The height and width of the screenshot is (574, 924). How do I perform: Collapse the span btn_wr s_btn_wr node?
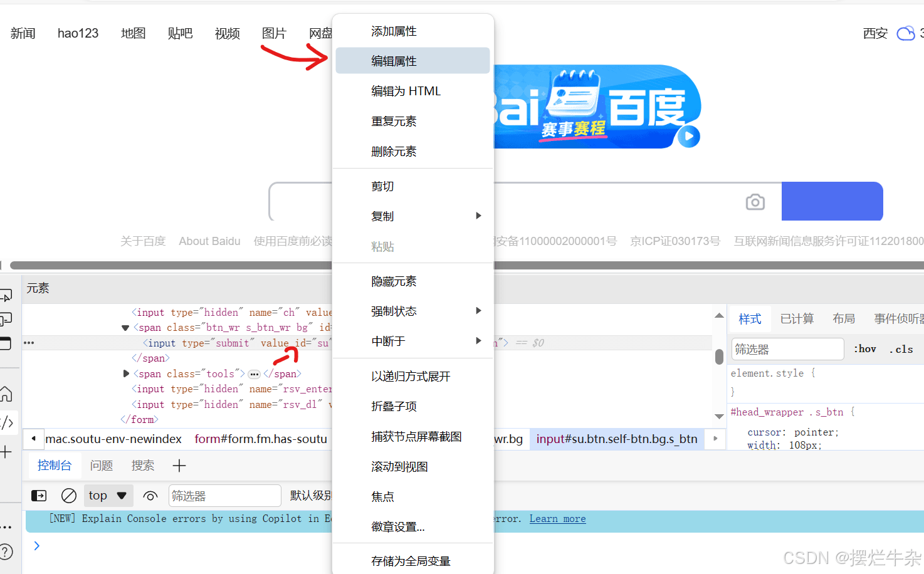125,328
